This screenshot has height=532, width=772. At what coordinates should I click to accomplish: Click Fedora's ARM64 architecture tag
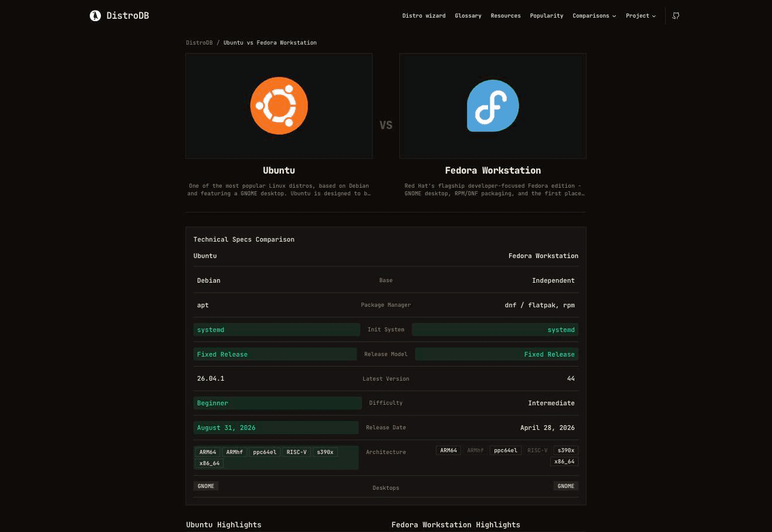[448, 450]
